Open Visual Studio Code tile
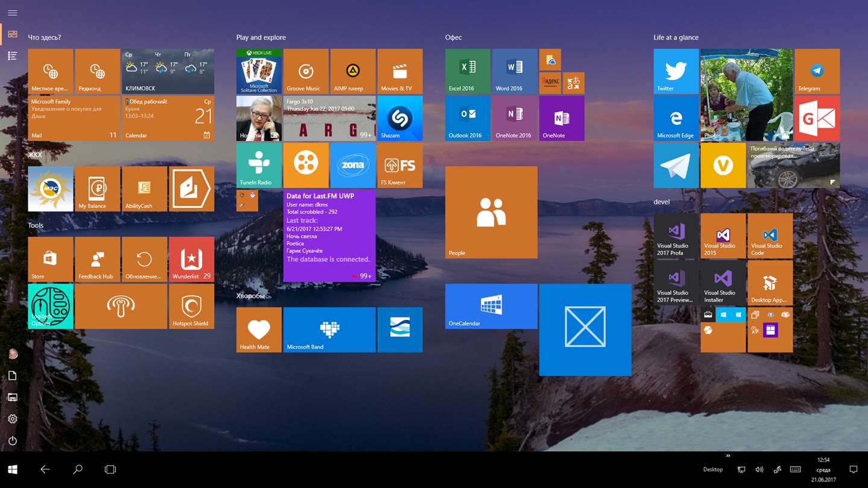 click(x=770, y=236)
